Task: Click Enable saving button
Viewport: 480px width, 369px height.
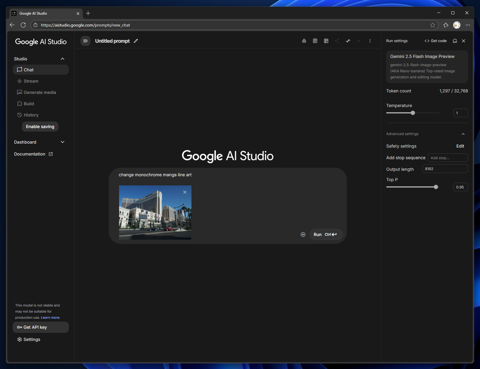Action: [x=40, y=127]
